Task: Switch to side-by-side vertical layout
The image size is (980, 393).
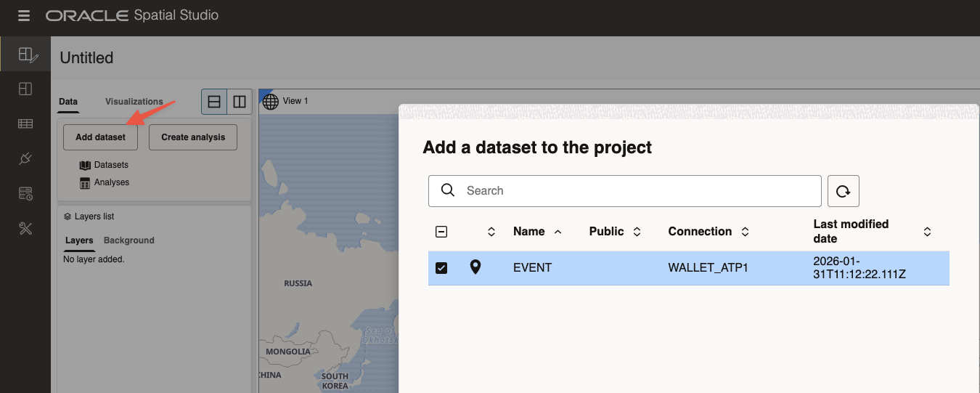Action: 239,102
